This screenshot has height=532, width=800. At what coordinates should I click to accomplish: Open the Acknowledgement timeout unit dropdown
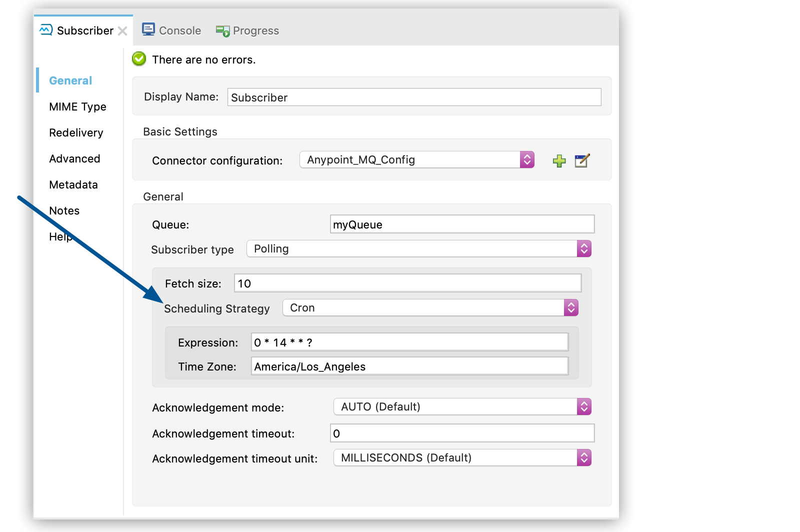[x=583, y=457]
